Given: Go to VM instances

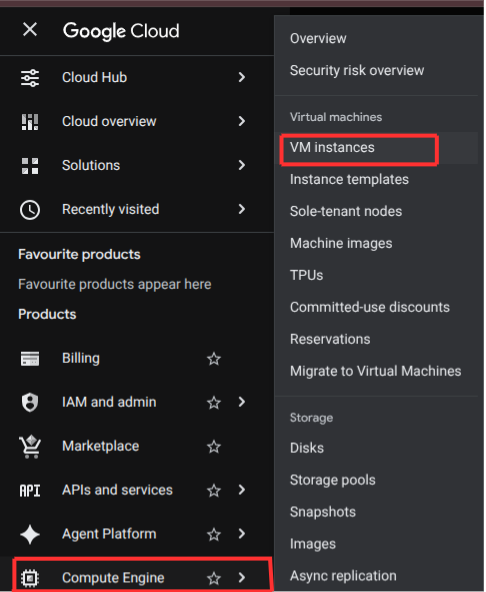Looking at the screenshot, I should coord(332,148).
